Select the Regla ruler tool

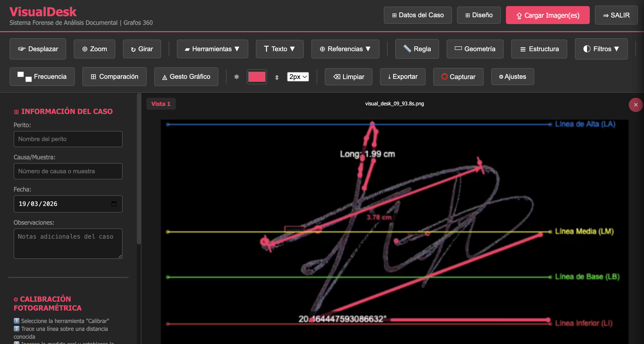417,49
